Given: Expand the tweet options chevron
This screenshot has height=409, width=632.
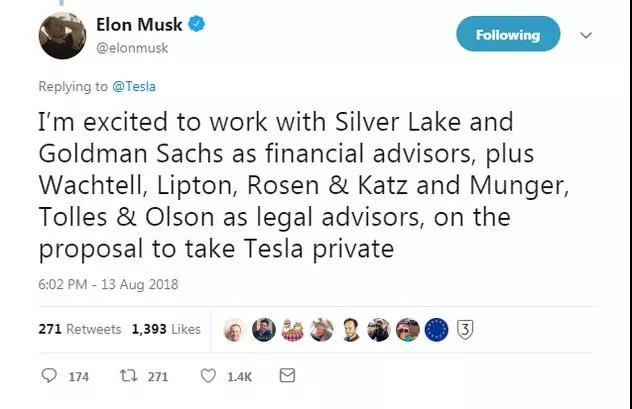Looking at the screenshot, I should click(x=586, y=35).
